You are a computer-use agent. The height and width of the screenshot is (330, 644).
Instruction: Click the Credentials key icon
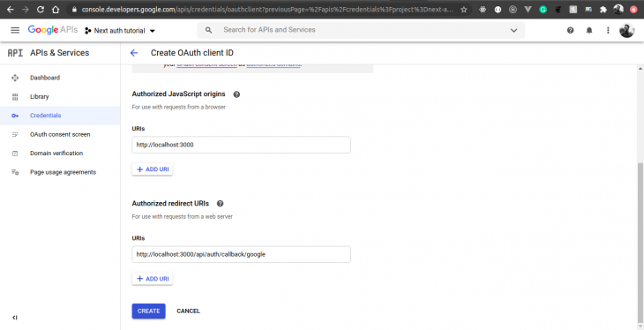(x=15, y=116)
